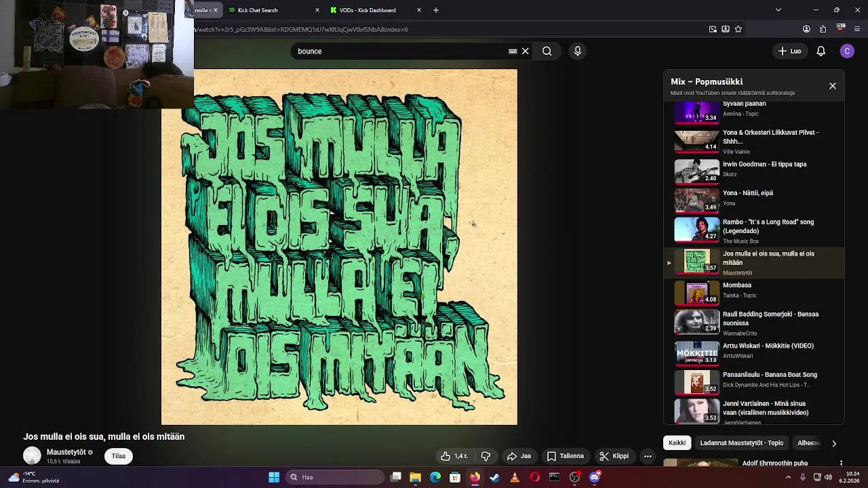Launch Steam from the taskbar
The width and height of the screenshot is (868, 488).
(495, 477)
